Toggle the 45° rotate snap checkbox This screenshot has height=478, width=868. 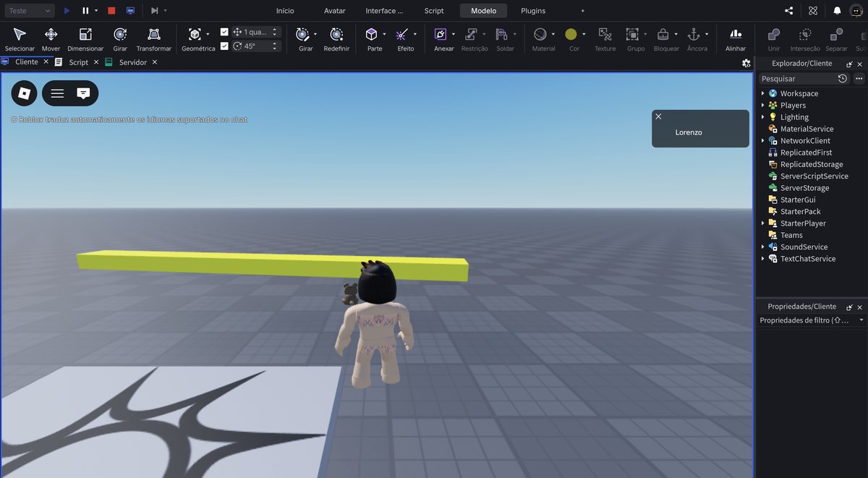pos(224,46)
